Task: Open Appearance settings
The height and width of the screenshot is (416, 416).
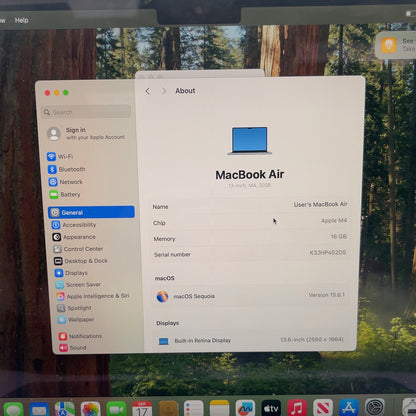Action: coord(74,237)
